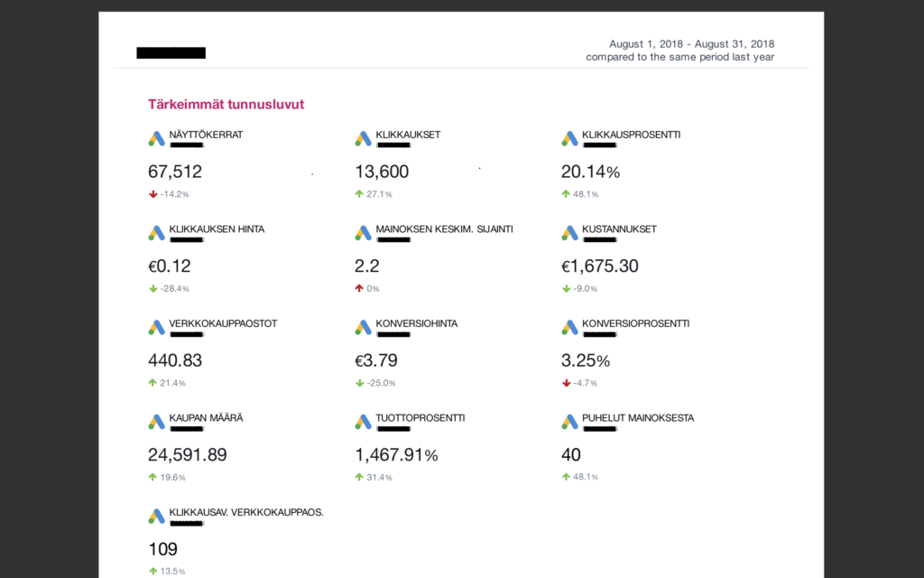Viewport: 924px width, 578px height.
Task: Click the green up arrow under 40
Action: click(566, 477)
